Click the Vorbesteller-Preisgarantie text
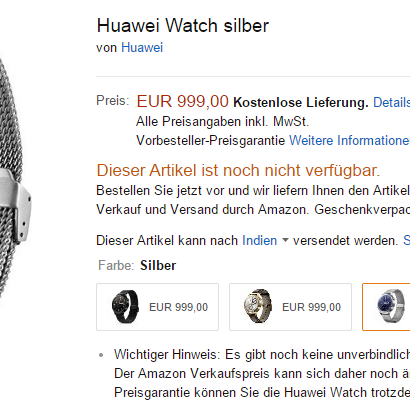410x404 pixels. click(211, 140)
